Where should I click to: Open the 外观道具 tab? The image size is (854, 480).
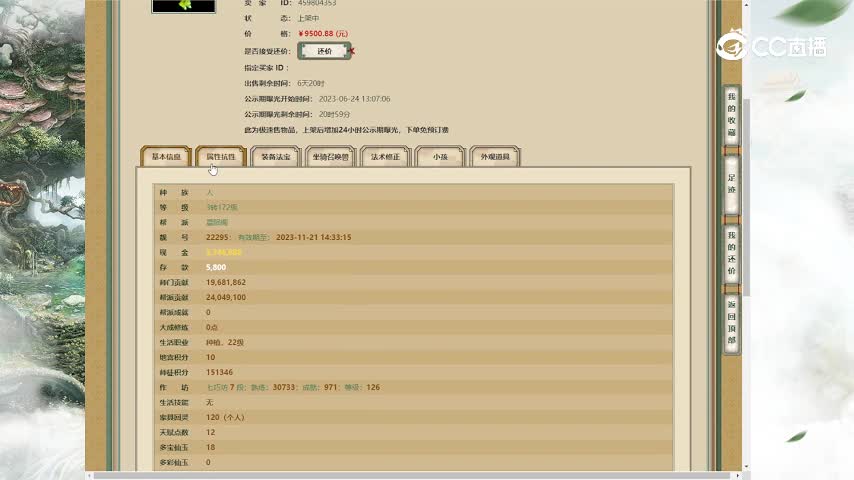[x=495, y=156]
